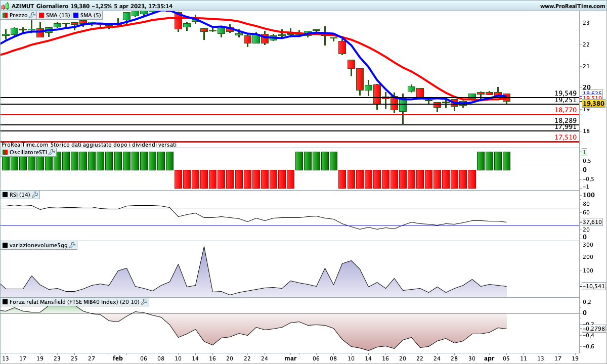Screen dimensions: 607x364
Task: Select the 17,991 price level label
Action: point(566,127)
